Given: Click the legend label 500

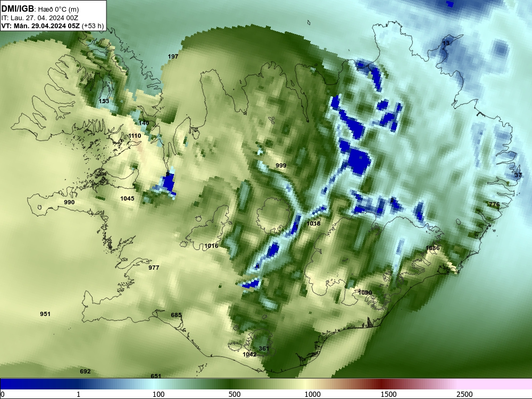Looking at the screenshot, I should (235, 394).
